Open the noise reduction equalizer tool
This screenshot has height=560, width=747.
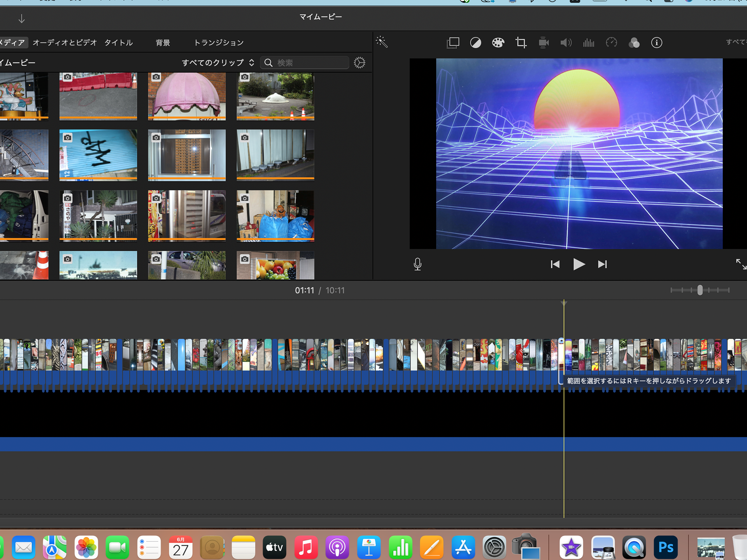point(589,43)
